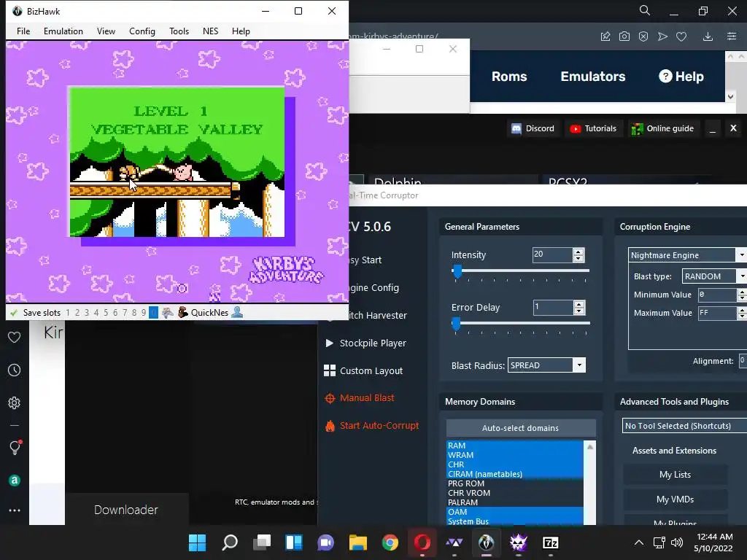This screenshot has width=747, height=560.
Task: Open Opera sidebar history clock icon
Action: [15, 370]
